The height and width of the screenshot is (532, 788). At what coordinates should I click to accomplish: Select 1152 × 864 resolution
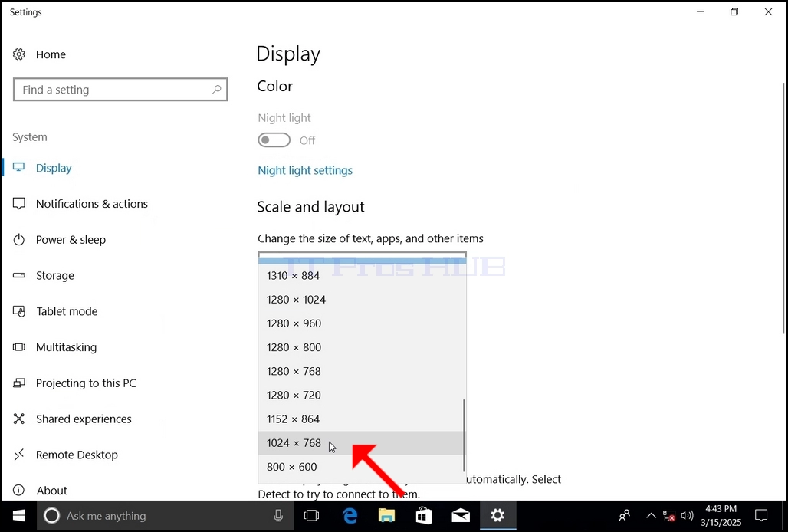[362, 419]
